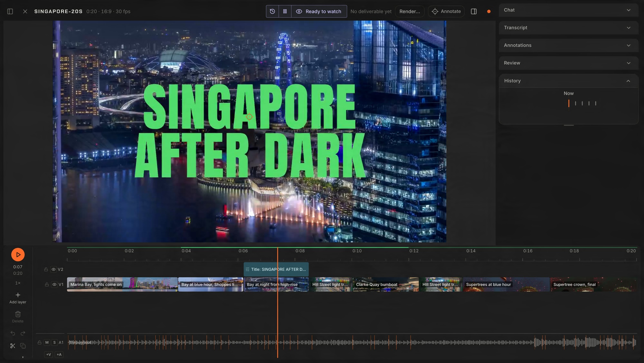Select the Marina Bay, lights come on clip

[122, 285]
